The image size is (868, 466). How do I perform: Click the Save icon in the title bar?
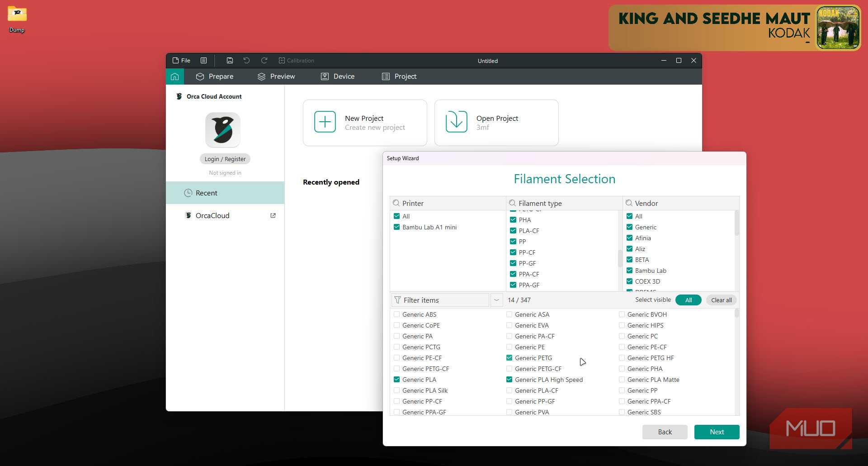coord(230,61)
